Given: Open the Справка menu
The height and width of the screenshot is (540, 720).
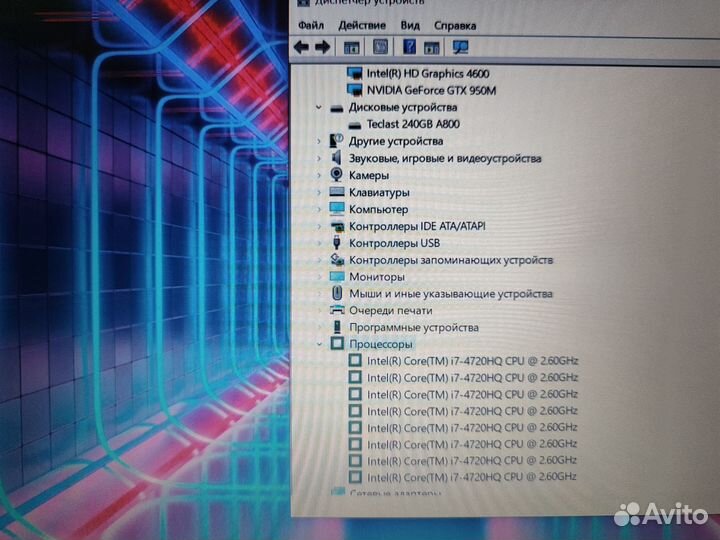Looking at the screenshot, I should pos(455,25).
